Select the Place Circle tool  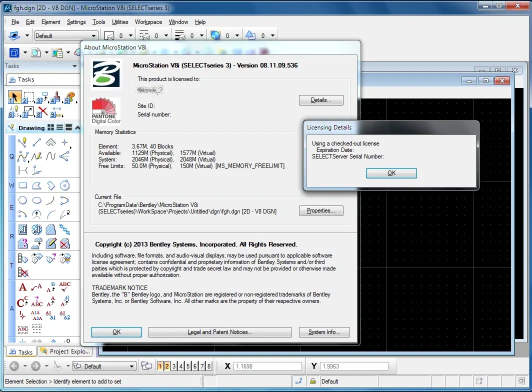(x=22, y=200)
